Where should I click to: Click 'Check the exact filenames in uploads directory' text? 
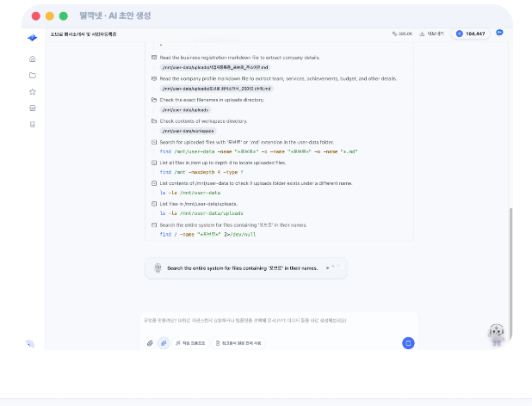[212, 100]
